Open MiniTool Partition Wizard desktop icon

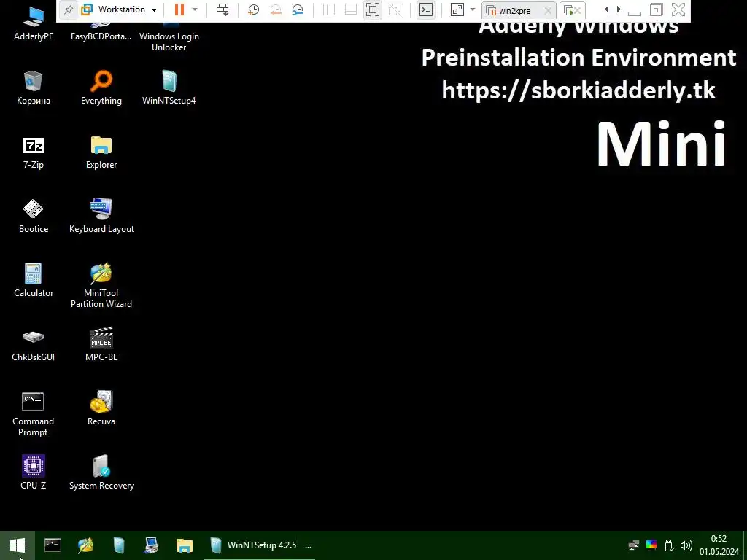[101, 286]
